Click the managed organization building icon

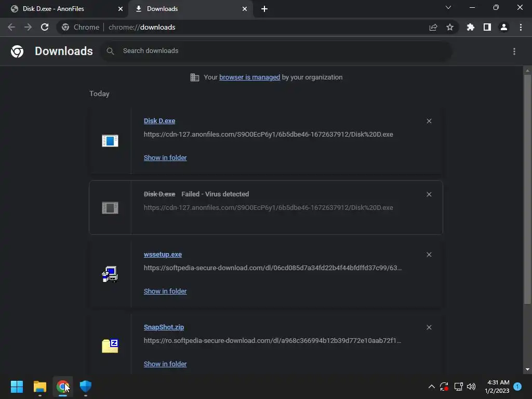(194, 77)
